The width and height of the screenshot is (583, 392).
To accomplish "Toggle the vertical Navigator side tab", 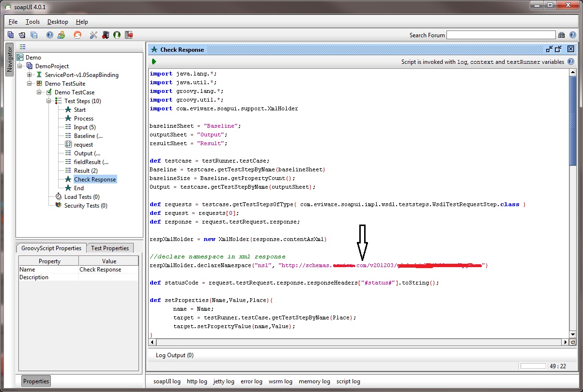I will click(x=9, y=60).
